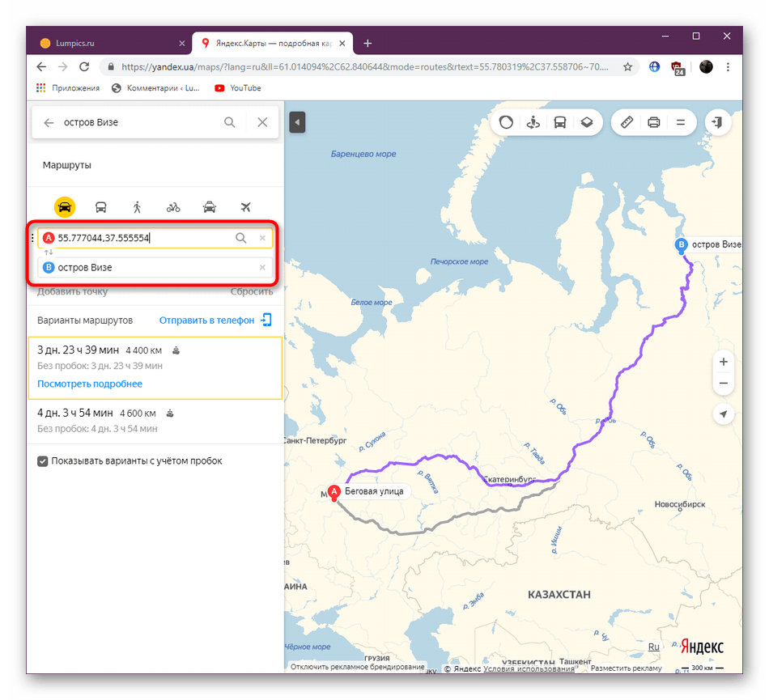Open the red shield extension icon

pyautogui.click(x=678, y=68)
